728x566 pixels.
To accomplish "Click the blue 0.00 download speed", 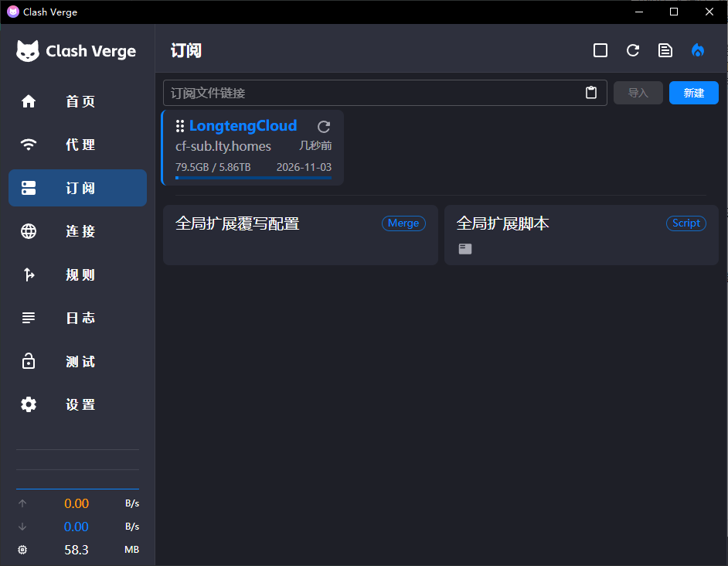I will tap(77, 527).
